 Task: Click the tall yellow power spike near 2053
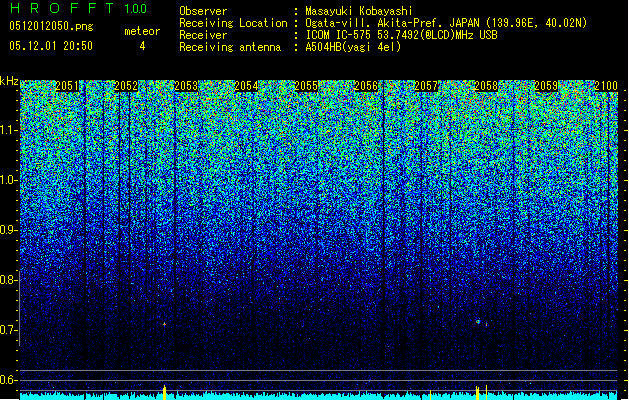click(x=164, y=392)
